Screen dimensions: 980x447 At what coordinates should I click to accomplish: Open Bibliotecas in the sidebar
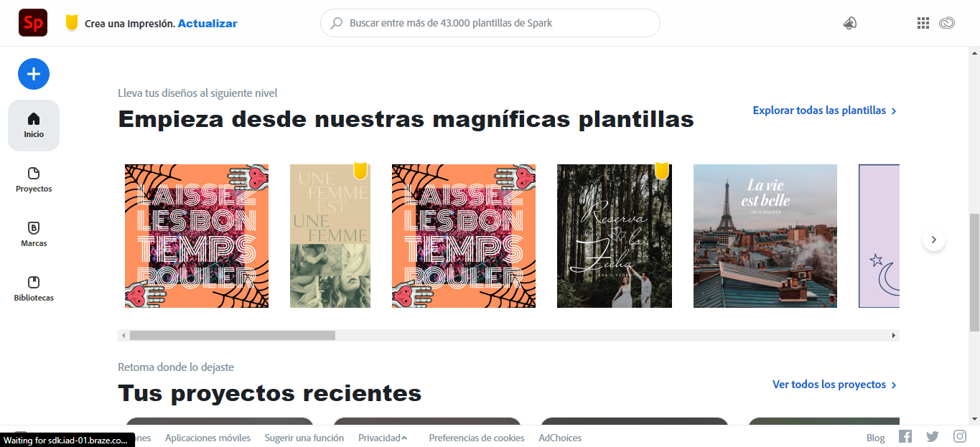[x=34, y=289]
